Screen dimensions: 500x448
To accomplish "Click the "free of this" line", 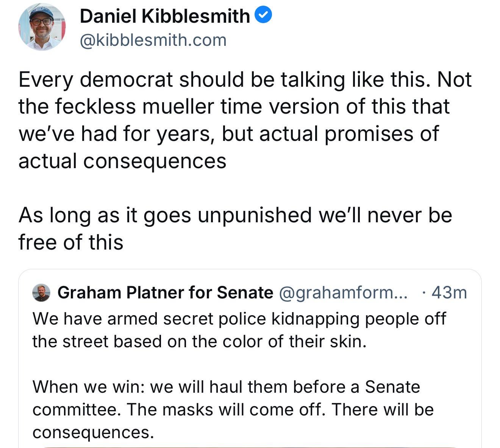I will point(71,242).
